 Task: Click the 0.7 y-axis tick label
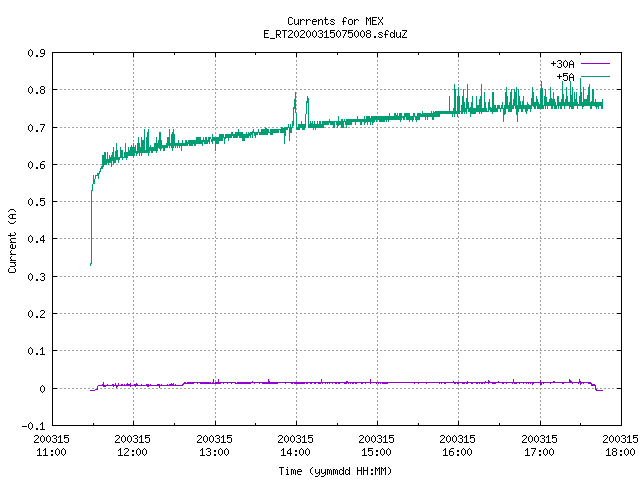click(36, 128)
